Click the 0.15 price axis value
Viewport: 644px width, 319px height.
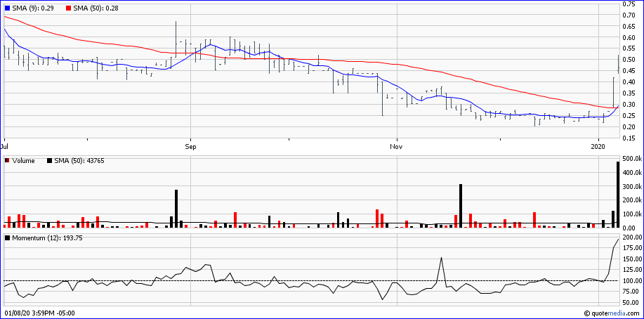(x=629, y=138)
